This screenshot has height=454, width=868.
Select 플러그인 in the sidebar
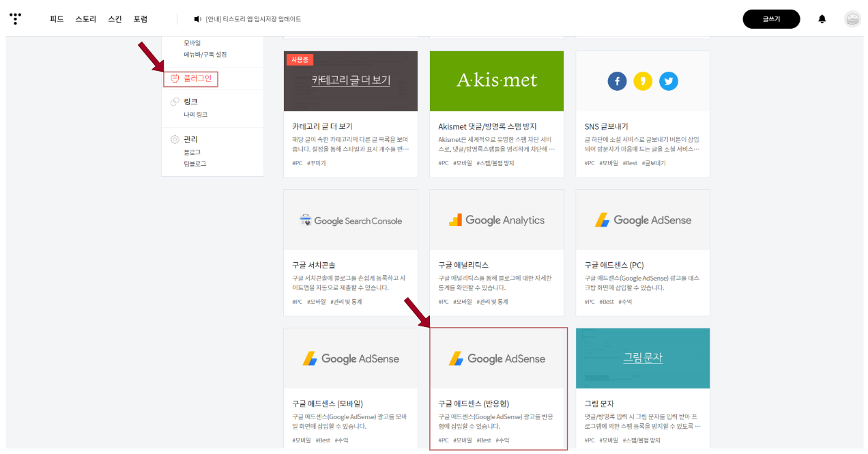click(198, 79)
